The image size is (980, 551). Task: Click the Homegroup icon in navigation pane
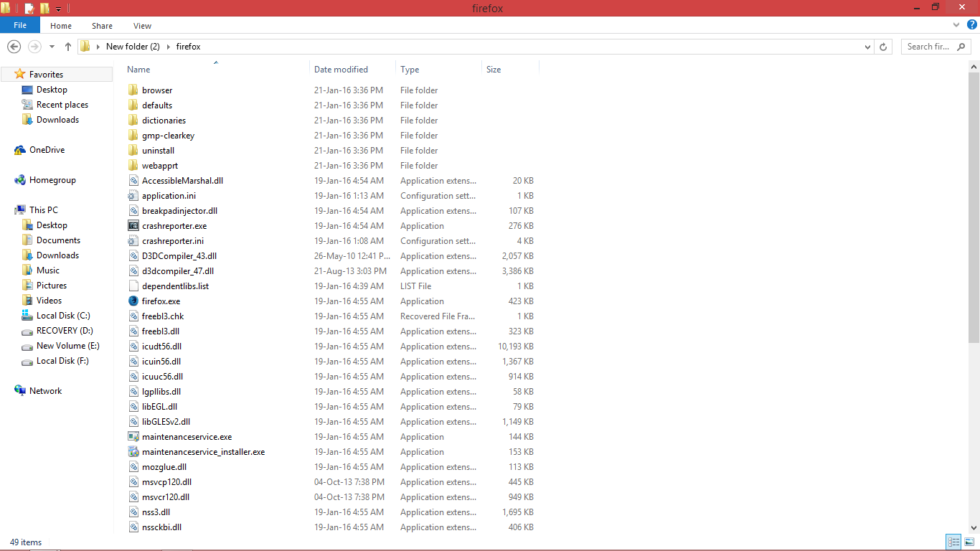point(20,180)
